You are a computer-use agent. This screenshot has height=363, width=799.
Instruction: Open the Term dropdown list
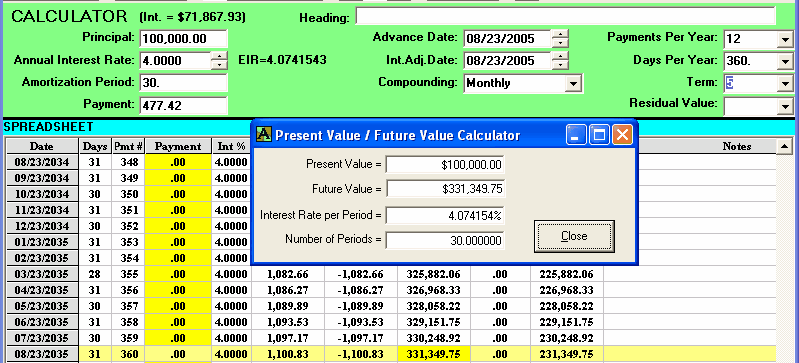783,83
